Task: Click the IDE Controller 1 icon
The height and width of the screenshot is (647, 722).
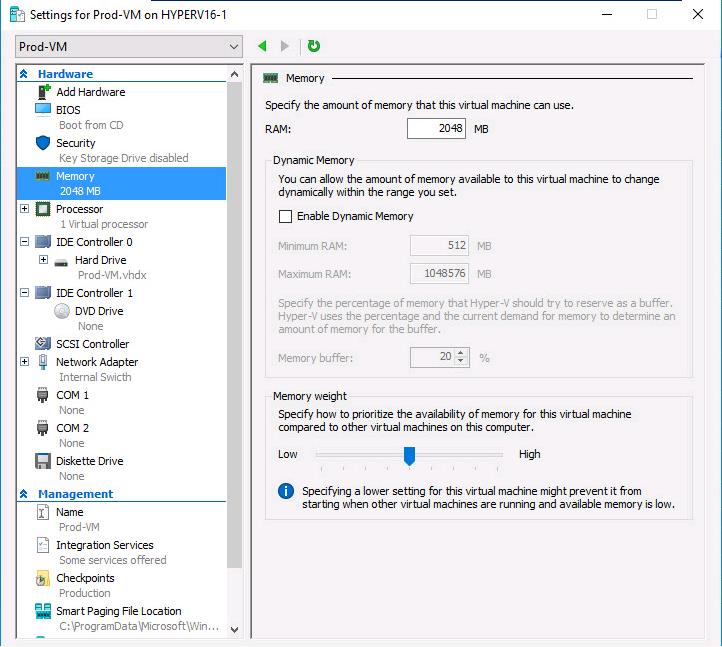Action: pyautogui.click(x=43, y=293)
